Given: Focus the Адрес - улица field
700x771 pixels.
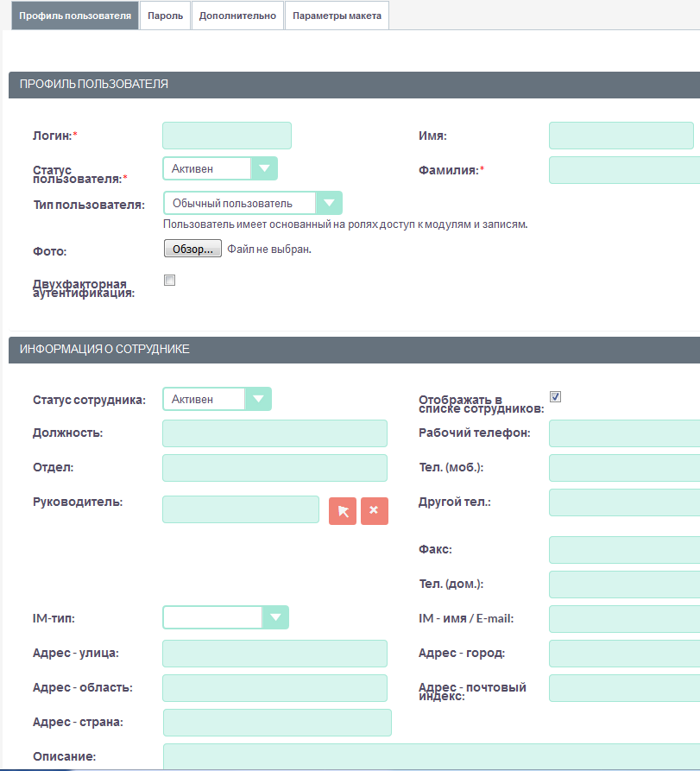Looking at the screenshot, I should [x=274, y=654].
